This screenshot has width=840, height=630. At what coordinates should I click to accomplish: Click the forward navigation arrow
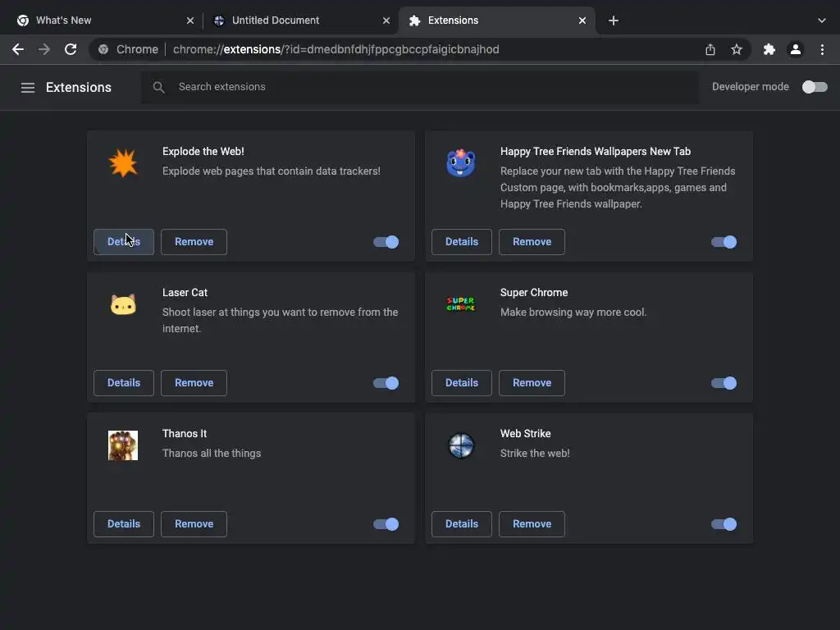pyautogui.click(x=44, y=49)
